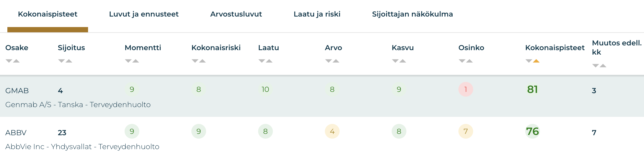
Task: Sort Muutos edell. kk descending arrow
Action: [x=595, y=66]
